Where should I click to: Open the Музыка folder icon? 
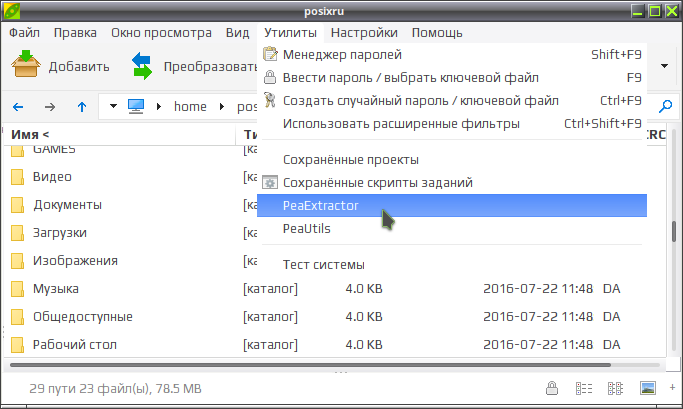[x=17, y=289]
